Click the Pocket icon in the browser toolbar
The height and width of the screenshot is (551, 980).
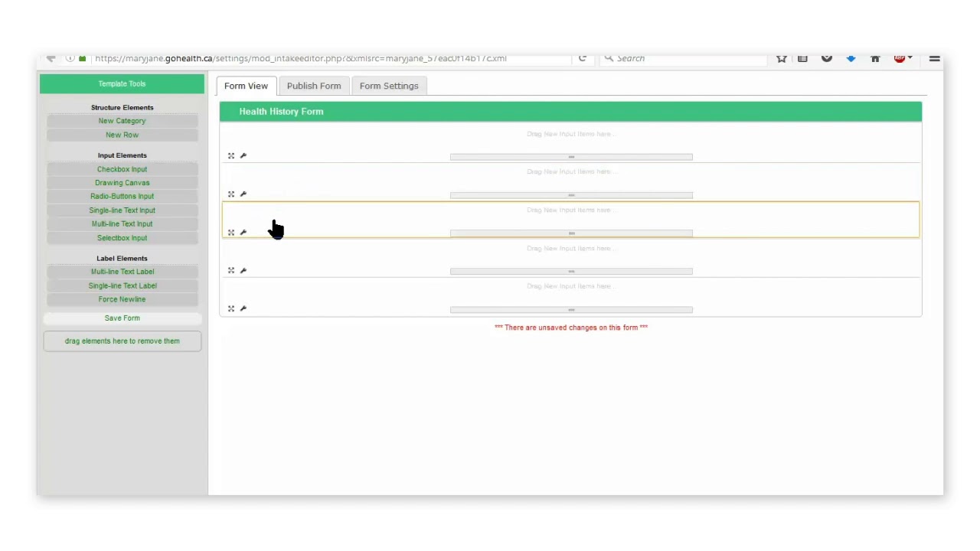coord(827,58)
